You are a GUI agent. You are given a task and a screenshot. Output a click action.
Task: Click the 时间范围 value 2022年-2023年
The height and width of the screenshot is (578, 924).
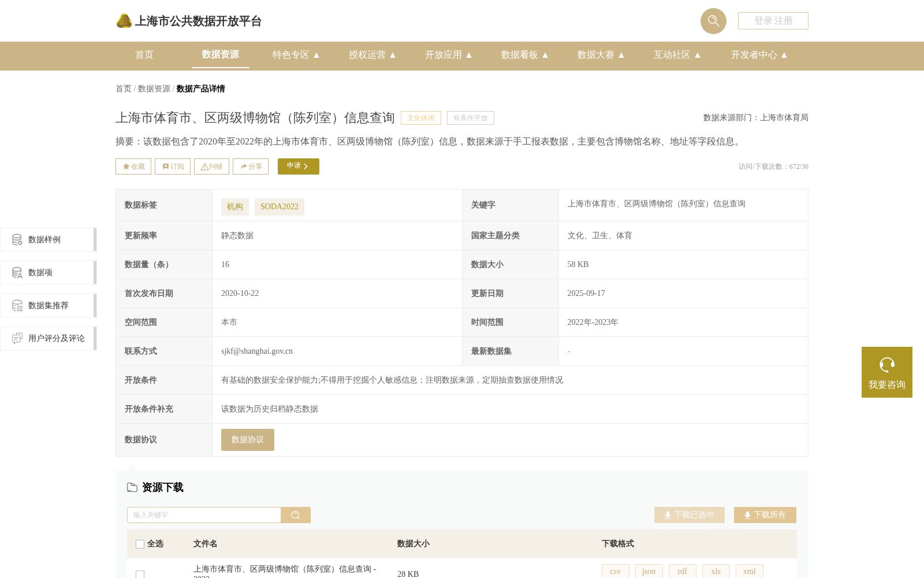coord(593,323)
